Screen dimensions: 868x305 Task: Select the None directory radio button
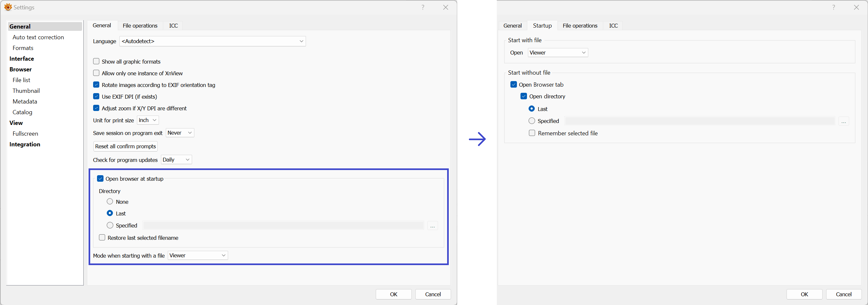pyautogui.click(x=110, y=201)
